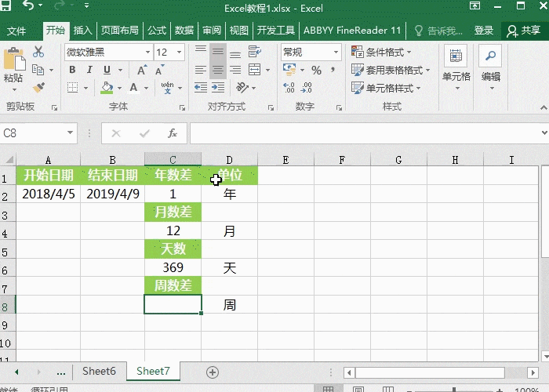Apply cell borders icon
Screen dimensions: 549x392
[72, 88]
